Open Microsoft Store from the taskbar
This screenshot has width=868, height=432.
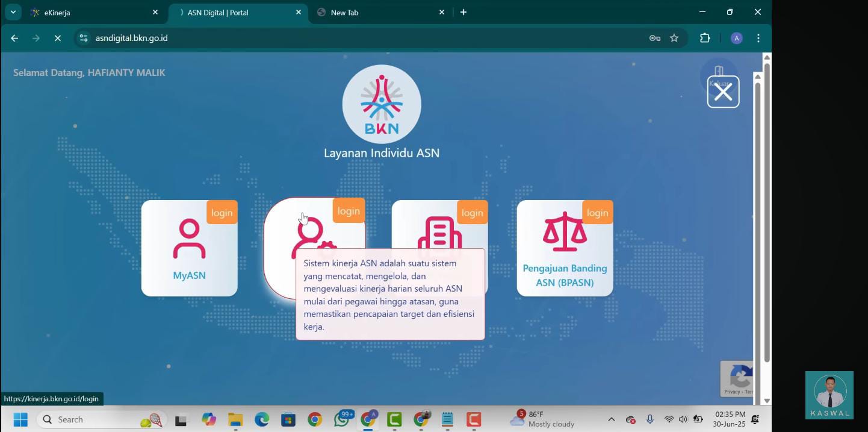(288, 419)
